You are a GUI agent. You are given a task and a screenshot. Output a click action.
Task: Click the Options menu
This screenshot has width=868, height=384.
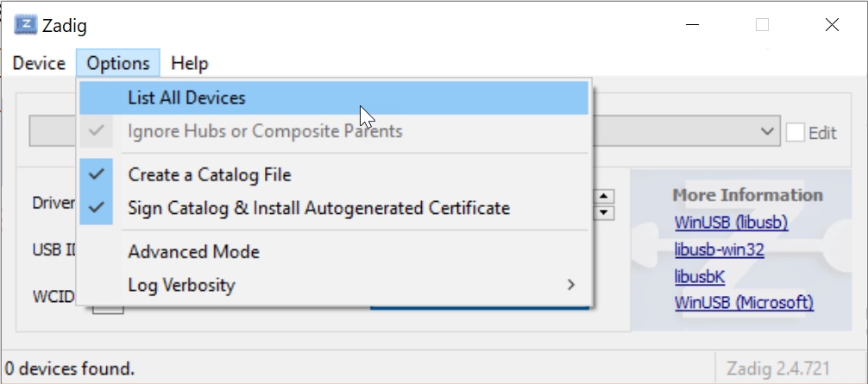pos(118,63)
